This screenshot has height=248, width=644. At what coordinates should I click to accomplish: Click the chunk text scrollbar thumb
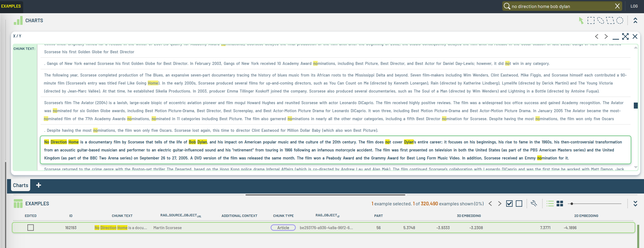pos(636,105)
